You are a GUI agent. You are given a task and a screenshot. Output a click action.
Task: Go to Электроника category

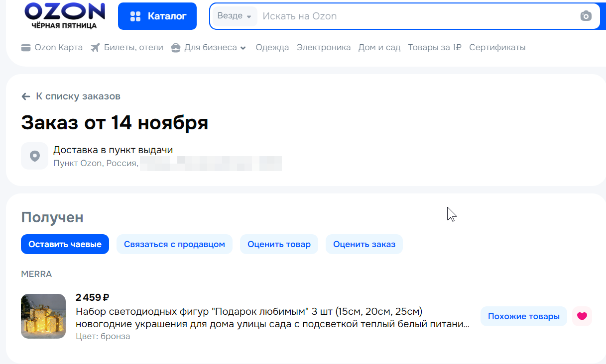[324, 48]
